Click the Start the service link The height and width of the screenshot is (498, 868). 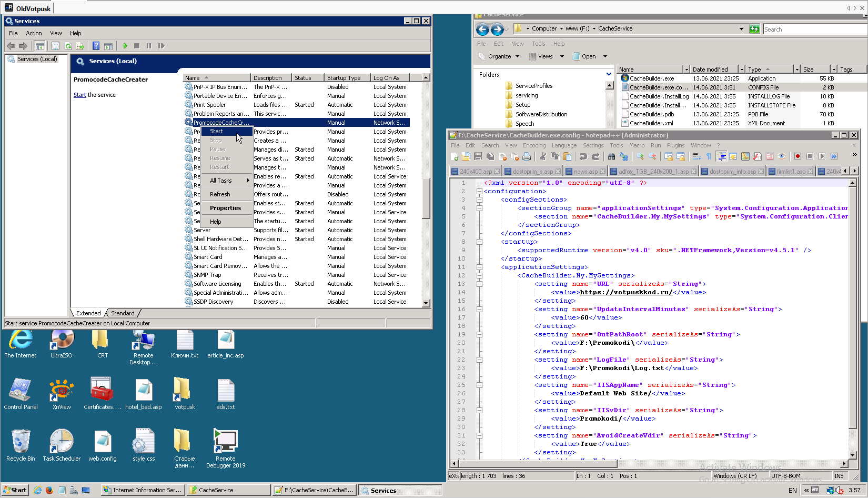click(79, 95)
